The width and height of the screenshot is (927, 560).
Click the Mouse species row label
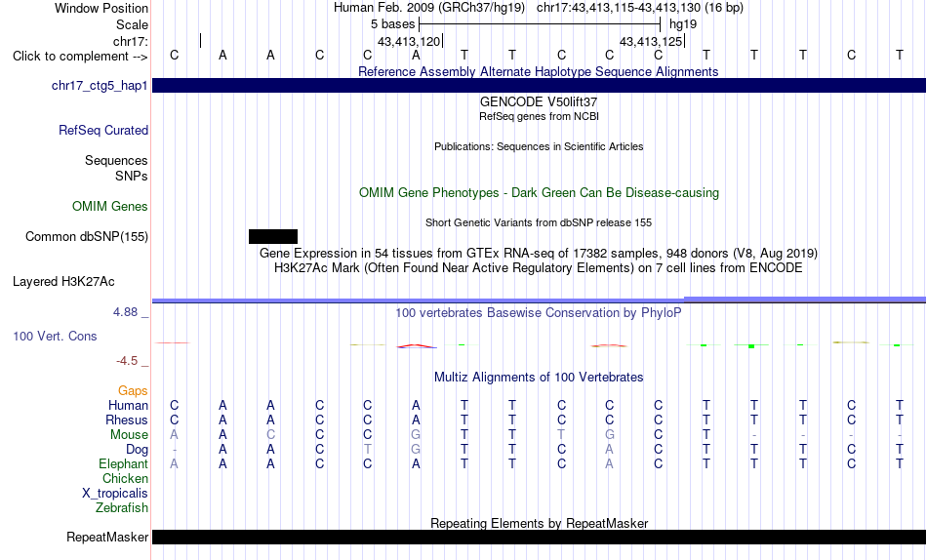129,435
